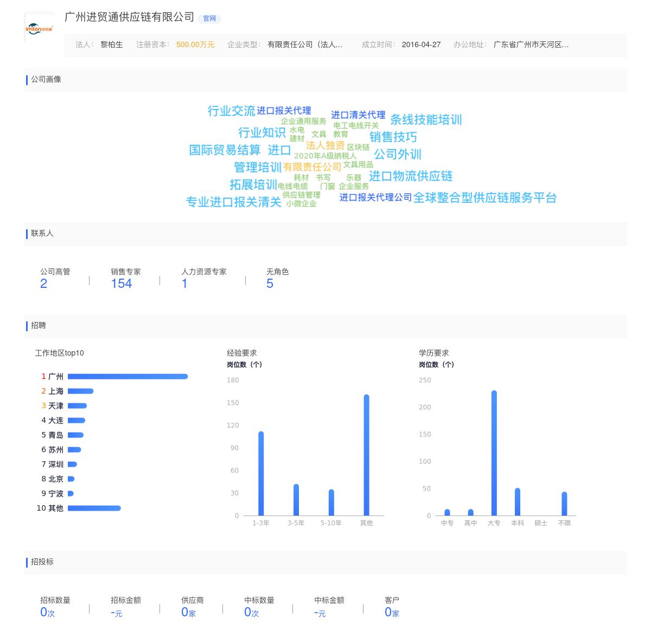
Task: Click the 中标金额 value
Action: pos(320,613)
